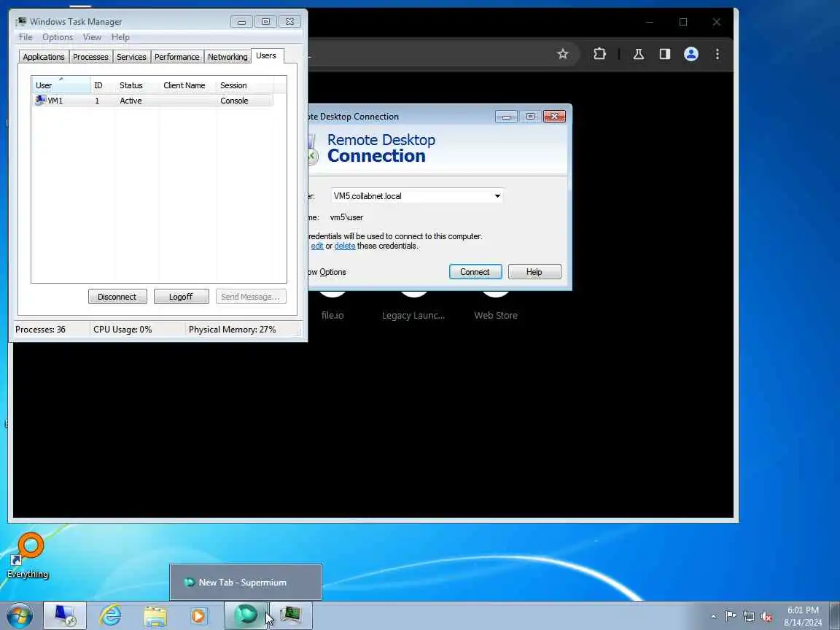
Task: Open the Task Manager View menu
Action: (x=92, y=37)
